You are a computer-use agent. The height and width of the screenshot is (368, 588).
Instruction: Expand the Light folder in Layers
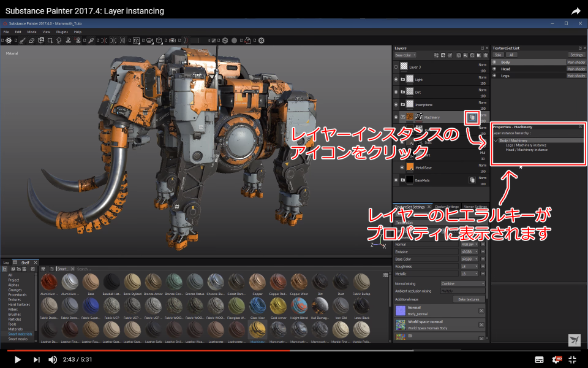[403, 80]
